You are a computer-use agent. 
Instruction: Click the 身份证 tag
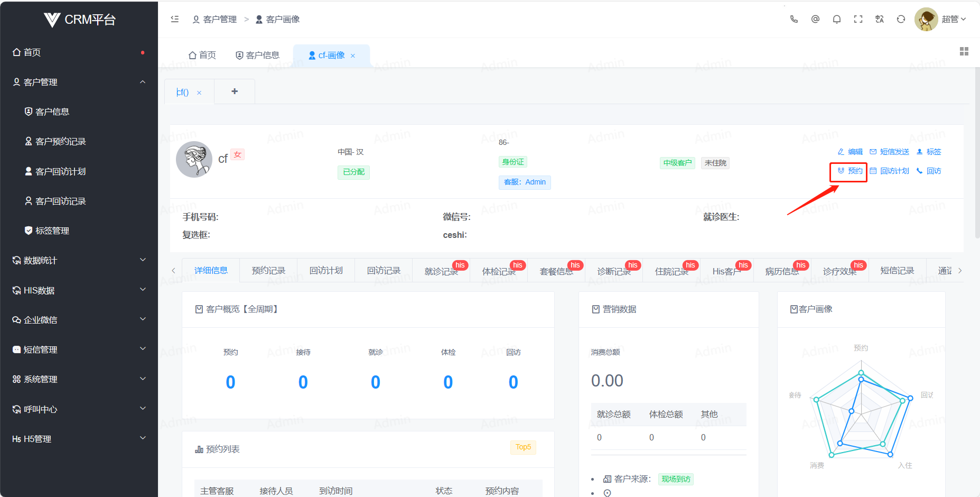click(513, 162)
